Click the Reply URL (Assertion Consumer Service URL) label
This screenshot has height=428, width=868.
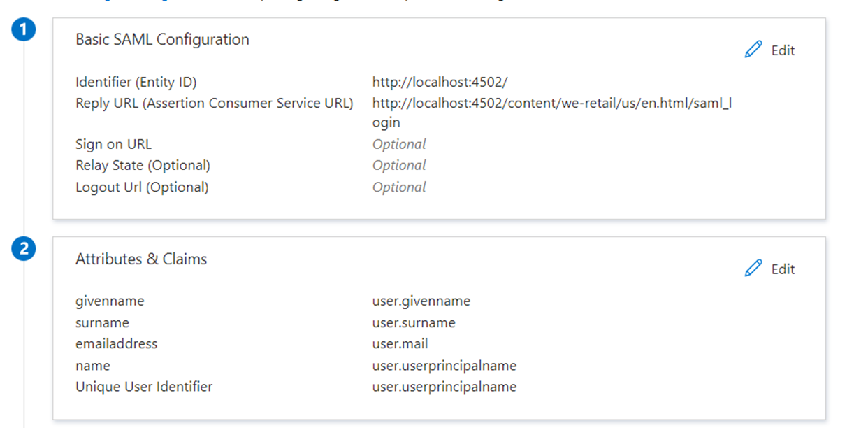tap(214, 104)
